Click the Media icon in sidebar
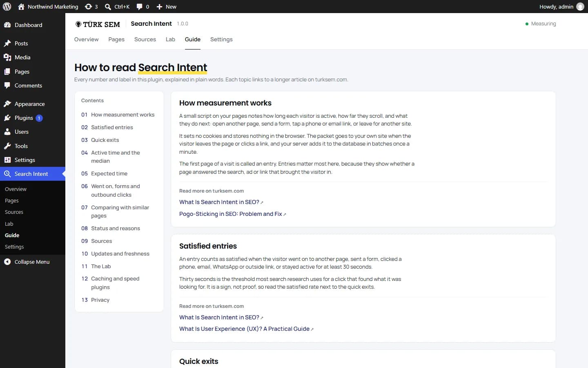 7,57
